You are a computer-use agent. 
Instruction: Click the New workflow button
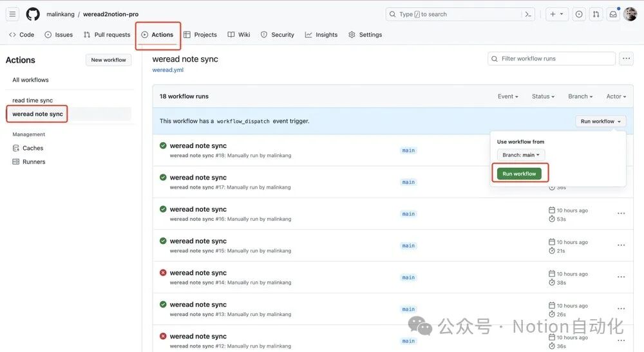point(108,60)
